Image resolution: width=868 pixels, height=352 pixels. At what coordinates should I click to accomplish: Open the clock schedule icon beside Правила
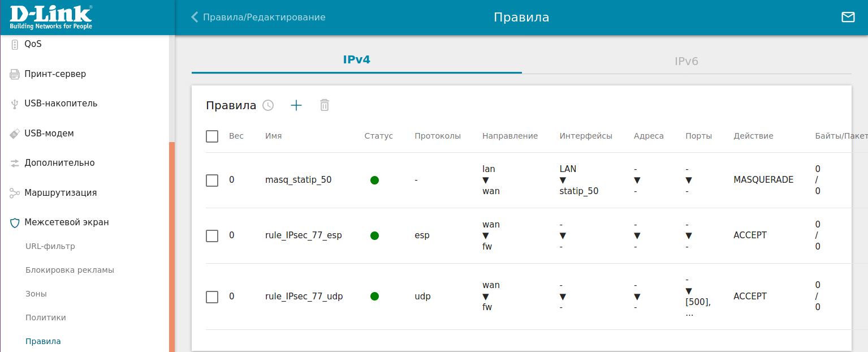tap(268, 105)
